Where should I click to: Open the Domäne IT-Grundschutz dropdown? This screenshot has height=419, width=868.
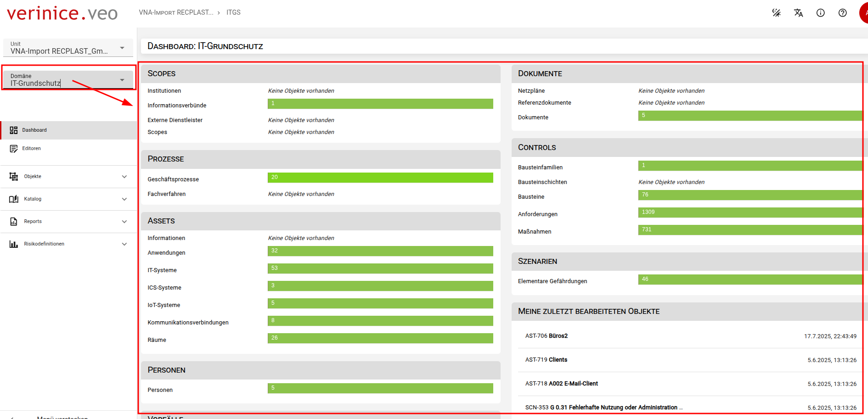point(68,80)
